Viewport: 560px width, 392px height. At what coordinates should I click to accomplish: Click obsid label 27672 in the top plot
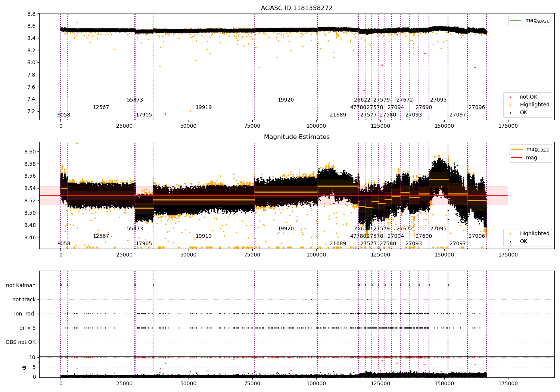point(405,100)
